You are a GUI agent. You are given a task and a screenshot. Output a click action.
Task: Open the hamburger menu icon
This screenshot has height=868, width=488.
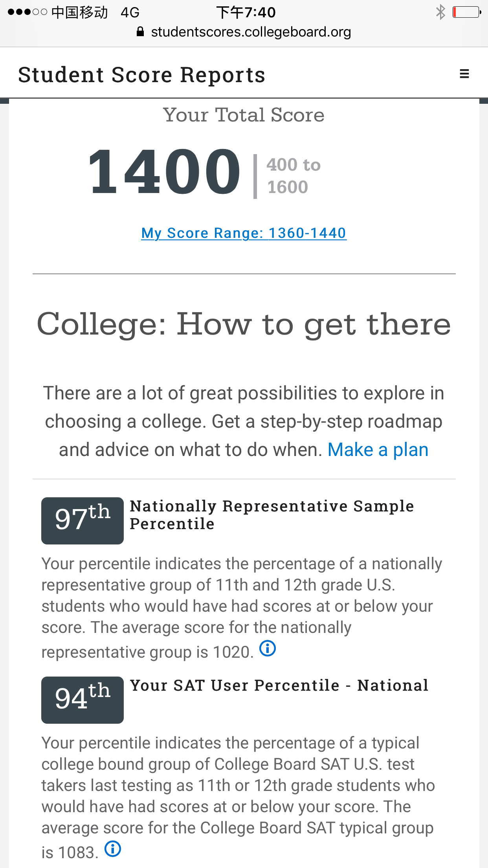(x=464, y=74)
